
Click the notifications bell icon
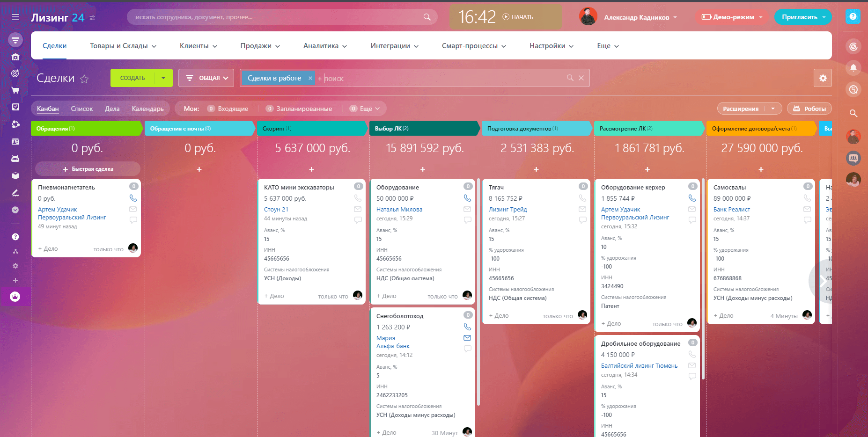[x=853, y=68]
